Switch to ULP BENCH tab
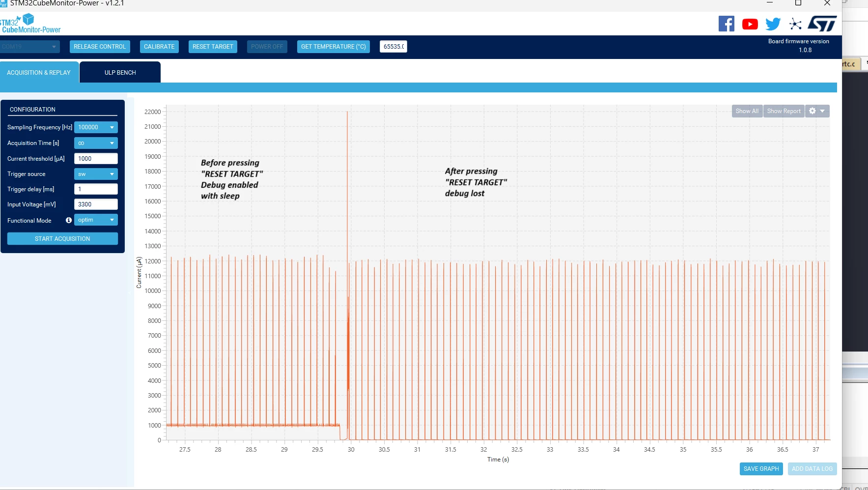The height and width of the screenshot is (490, 868). click(x=120, y=72)
